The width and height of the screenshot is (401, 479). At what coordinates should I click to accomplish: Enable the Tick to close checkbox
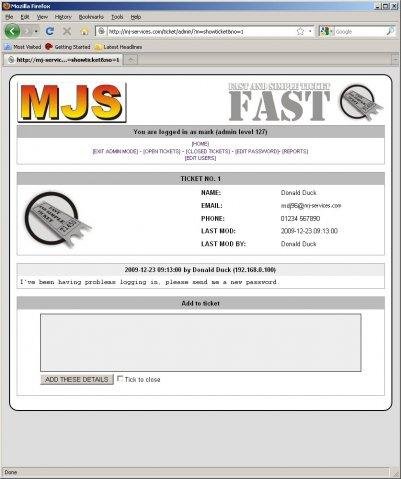[x=120, y=379]
